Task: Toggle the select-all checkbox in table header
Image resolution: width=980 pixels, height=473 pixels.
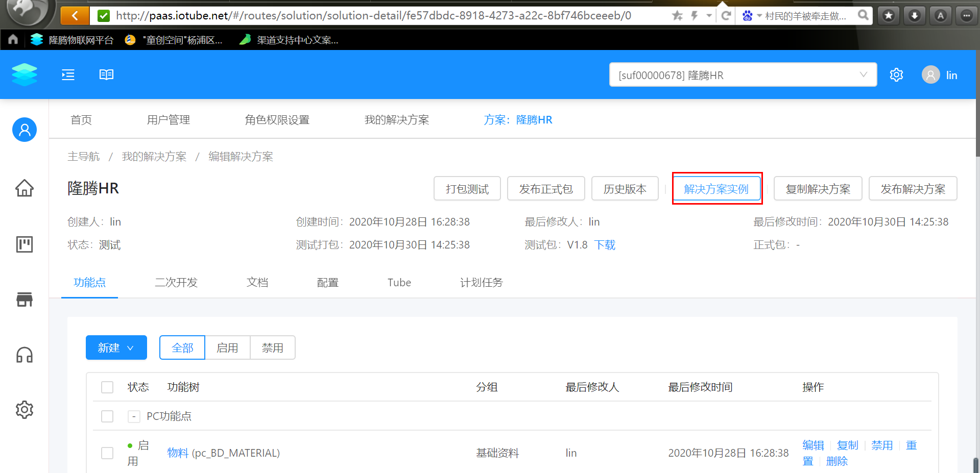Action: coord(107,387)
